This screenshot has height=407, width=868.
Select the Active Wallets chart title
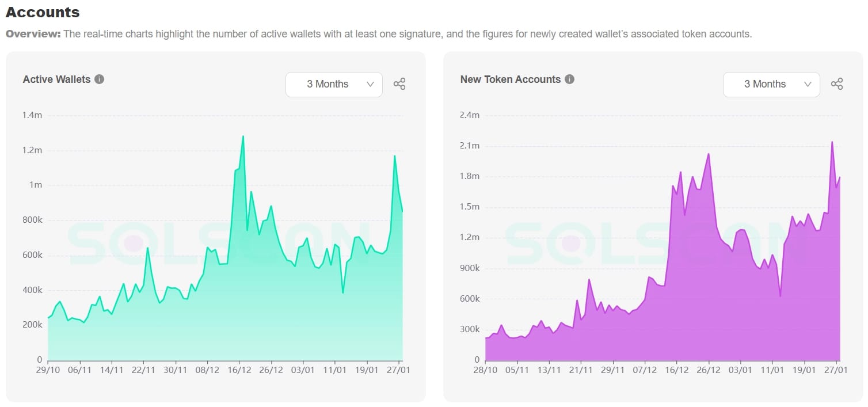click(x=57, y=79)
